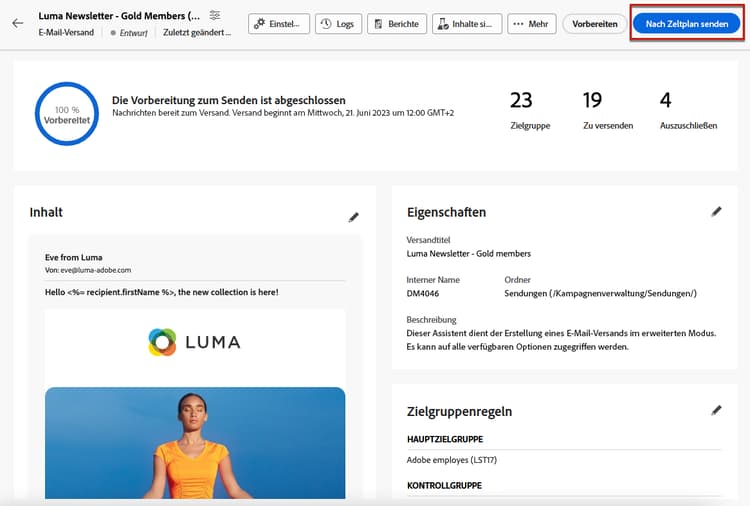This screenshot has width=750, height=506.
Task: Click the 'Adobe employes (LST17)' audience entry
Action: click(x=452, y=460)
